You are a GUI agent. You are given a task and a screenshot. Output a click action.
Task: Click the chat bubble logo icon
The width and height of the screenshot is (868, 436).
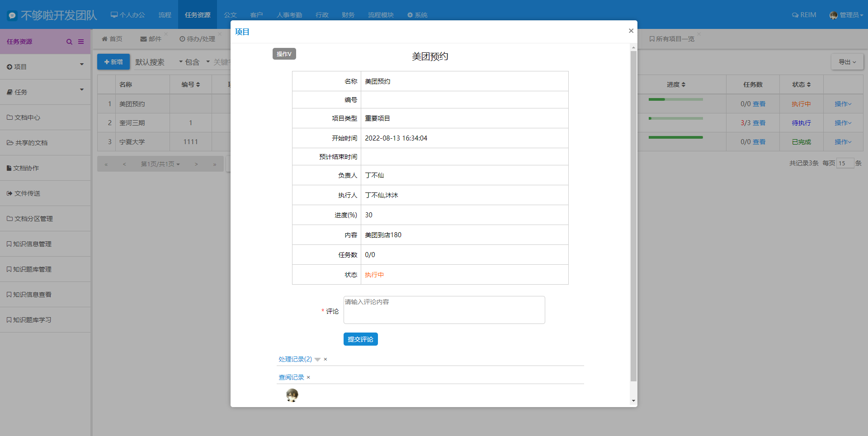(x=12, y=15)
